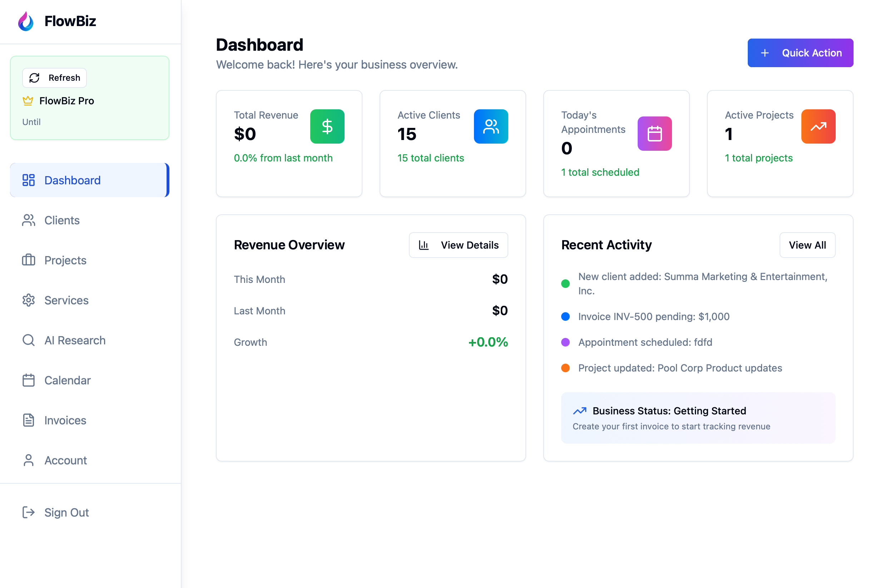Click the Invoices document icon

point(28,420)
